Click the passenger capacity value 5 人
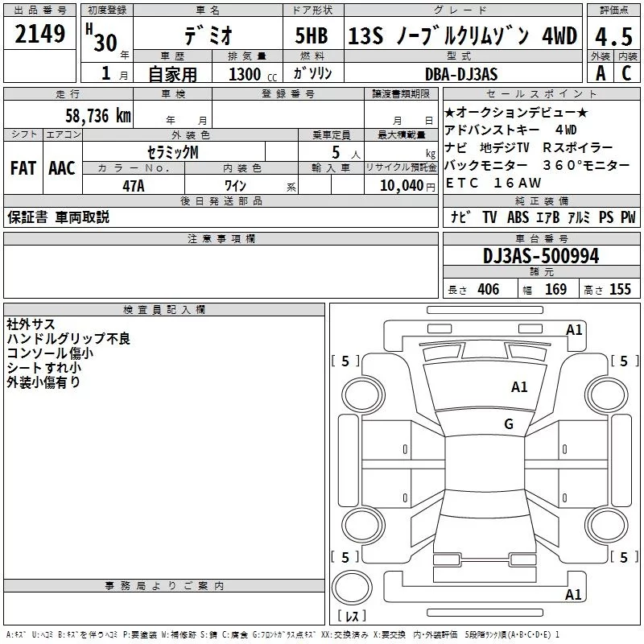This screenshot has width=644, height=644. (346, 153)
